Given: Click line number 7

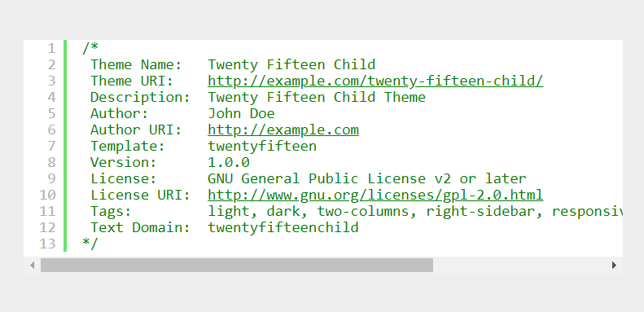Looking at the screenshot, I should coord(51,147).
